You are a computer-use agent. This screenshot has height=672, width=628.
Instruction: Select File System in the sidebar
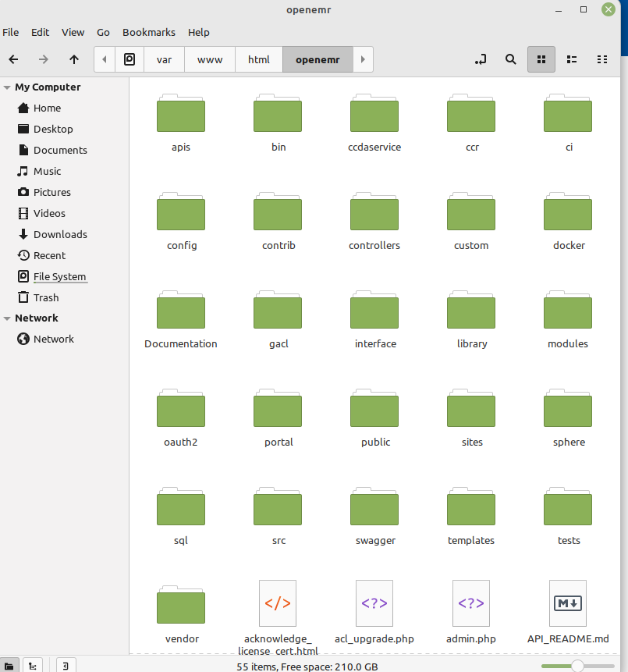pos(65,277)
